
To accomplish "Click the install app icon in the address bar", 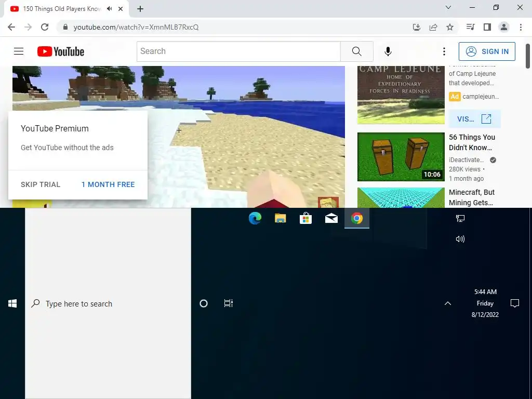I will [417, 27].
